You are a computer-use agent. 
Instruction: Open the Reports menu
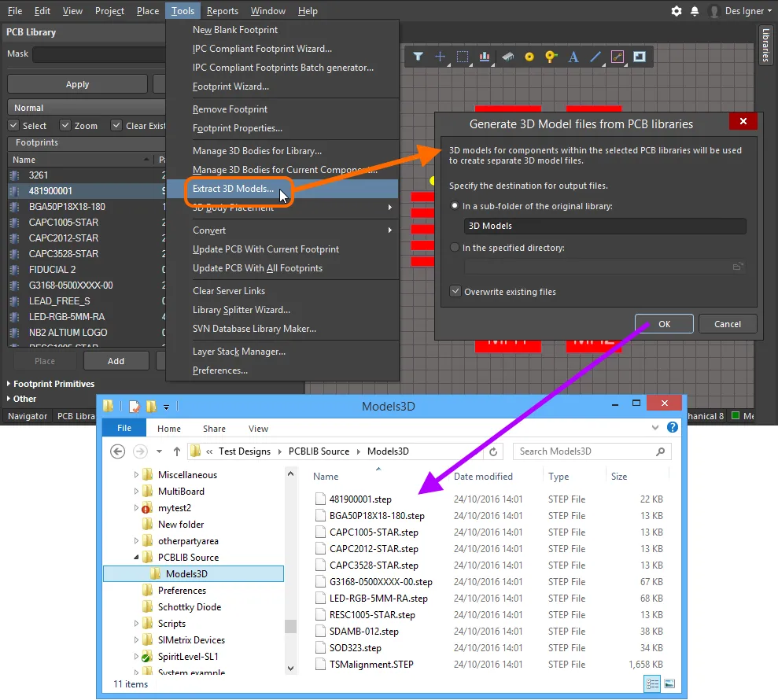223,11
